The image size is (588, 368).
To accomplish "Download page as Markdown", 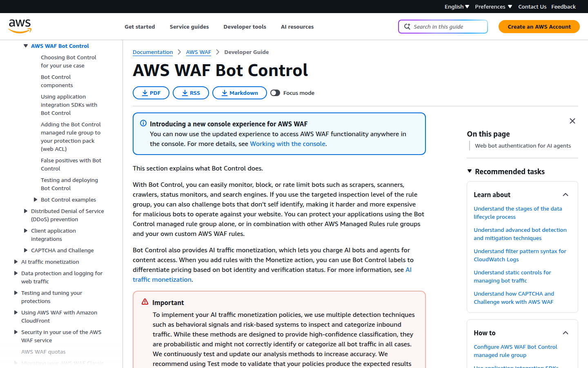I will coord(240,93).
